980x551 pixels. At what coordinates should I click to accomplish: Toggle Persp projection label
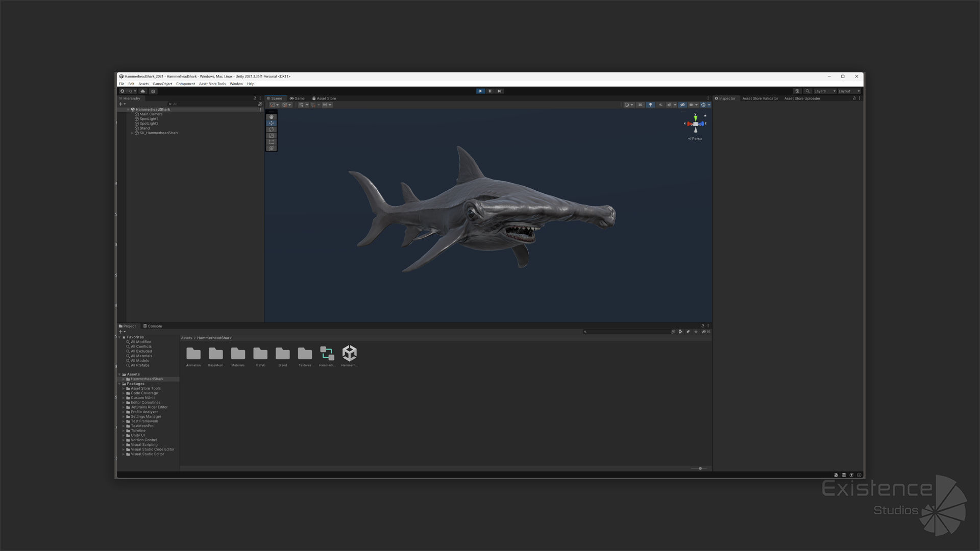click(695, 139)
